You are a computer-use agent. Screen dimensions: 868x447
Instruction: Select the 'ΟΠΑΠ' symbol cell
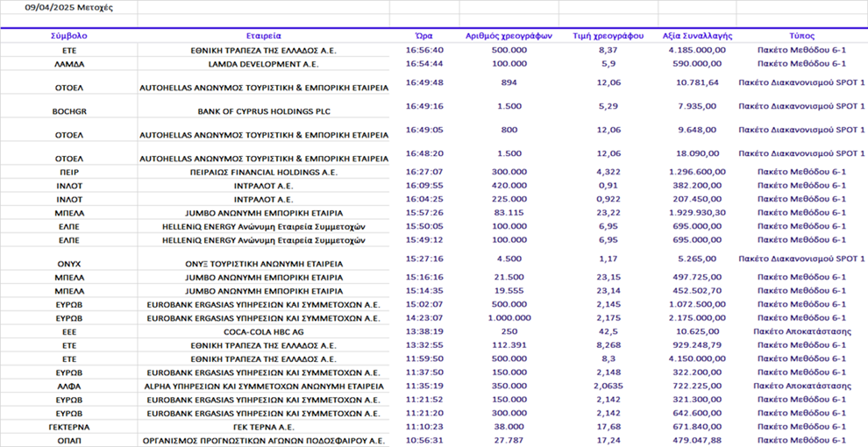point(68,440)
